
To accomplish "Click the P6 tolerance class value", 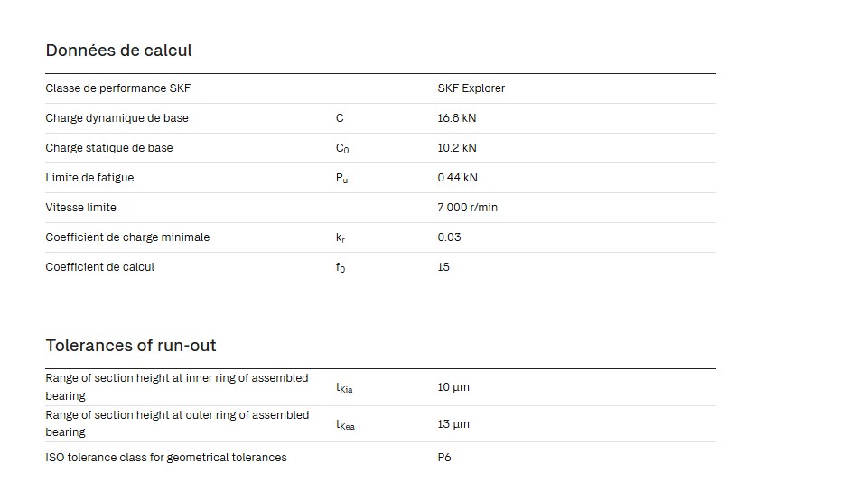I will 444,458.
